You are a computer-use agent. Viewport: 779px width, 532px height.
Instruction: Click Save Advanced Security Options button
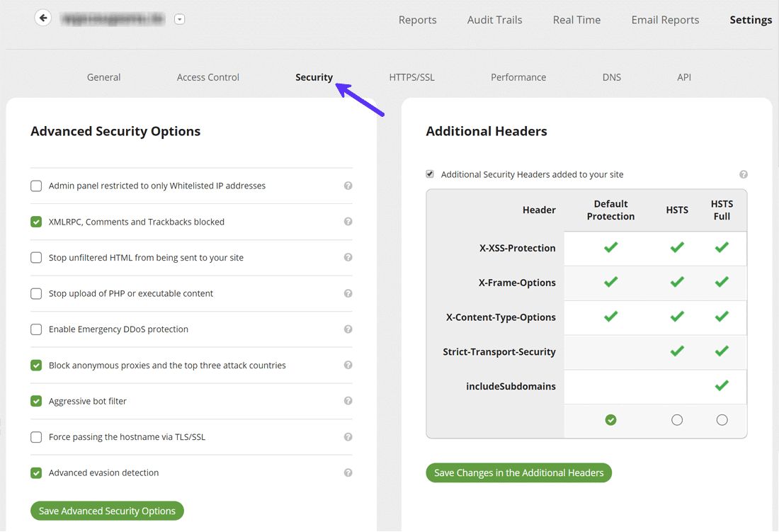pyautogui.click(x=107, y=511)
